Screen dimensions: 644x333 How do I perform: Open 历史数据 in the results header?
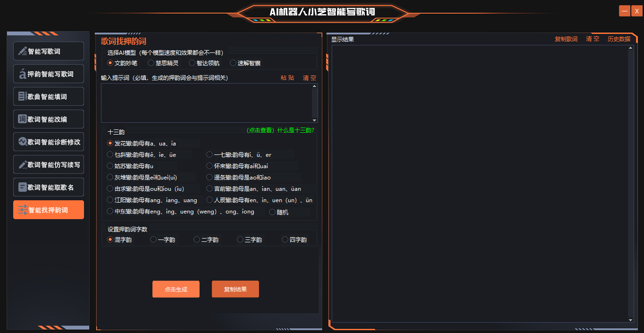click(619, 39)
